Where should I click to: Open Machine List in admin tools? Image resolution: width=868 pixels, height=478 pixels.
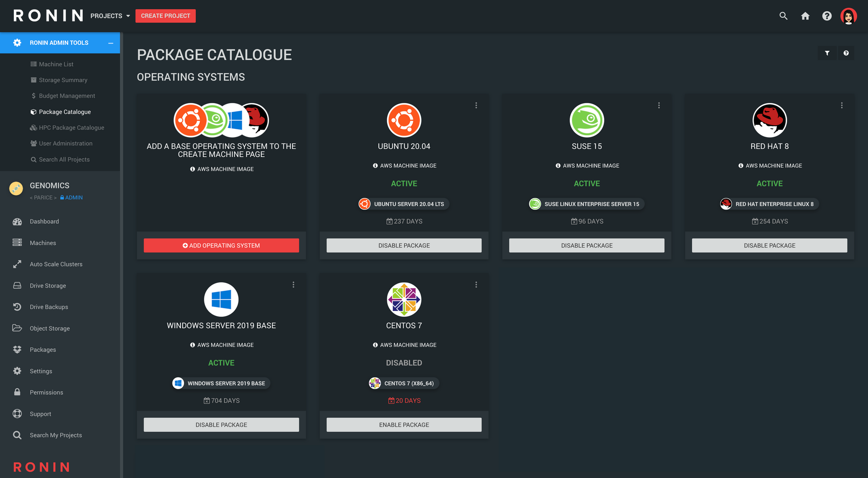pos(56,64)
